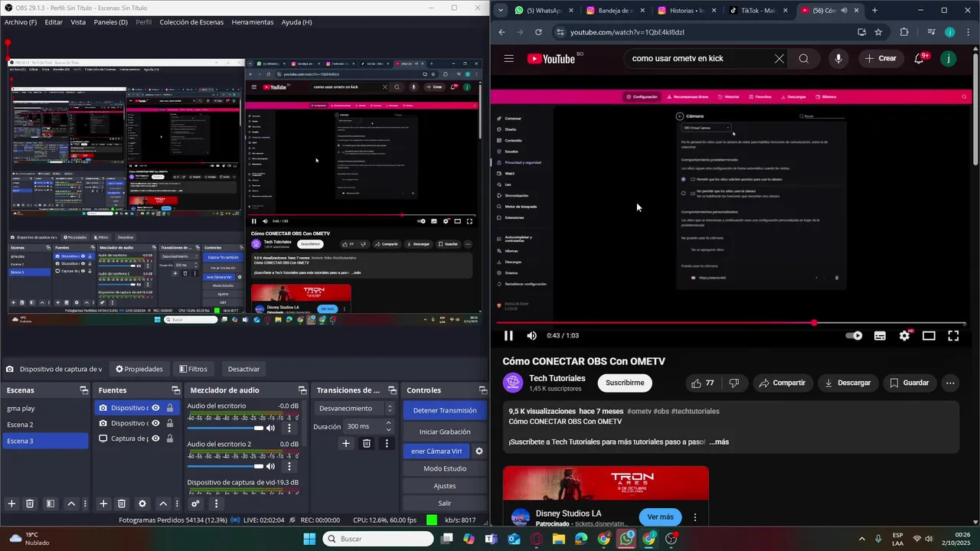Open Audio del escritorio three-dot menu
980x551 pixels.
pyautogui.click(x=289, y=428)
